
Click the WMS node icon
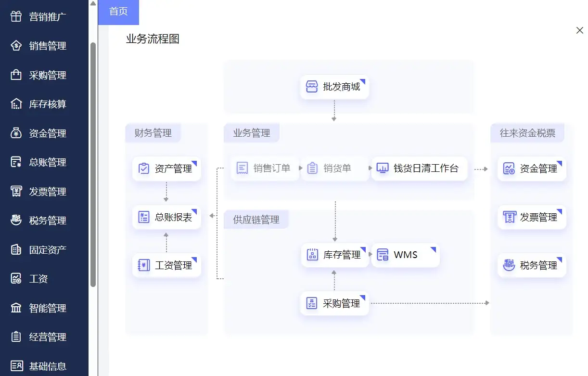[x=383, y=255]
